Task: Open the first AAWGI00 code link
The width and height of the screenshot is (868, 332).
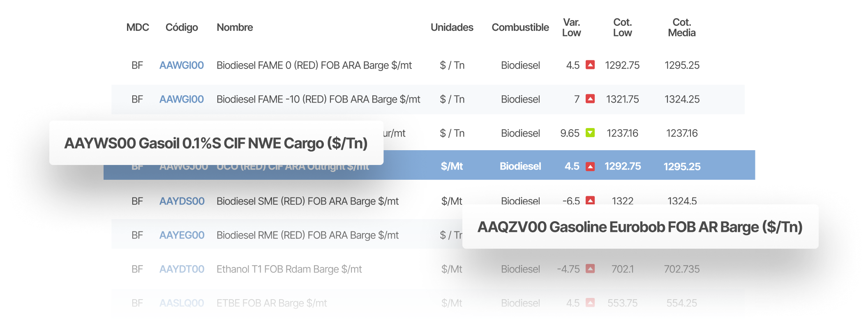Action: coord(182,65)
